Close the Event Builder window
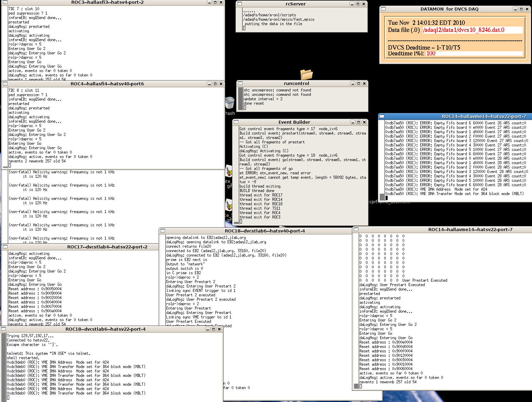This screenshot has height=402, width=532. (364, 122)
